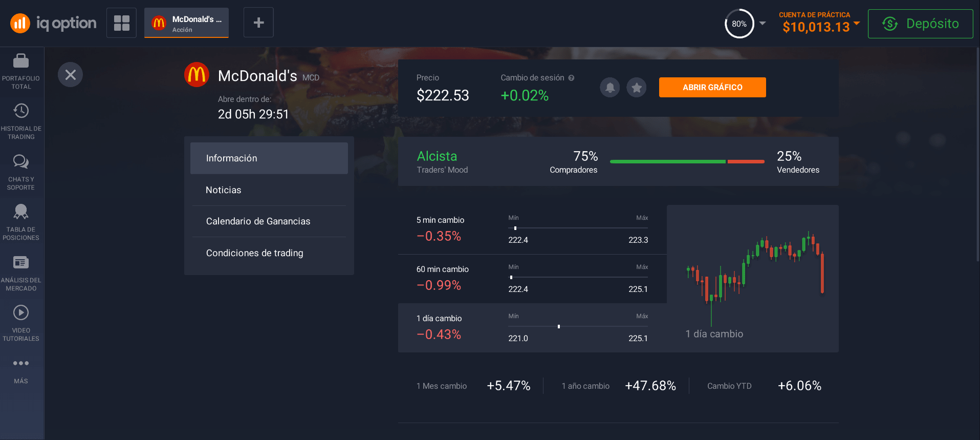Screen dimensions: 980x440
Task: Open the Análisis del Mercado panel
Action: pos(21,270)
